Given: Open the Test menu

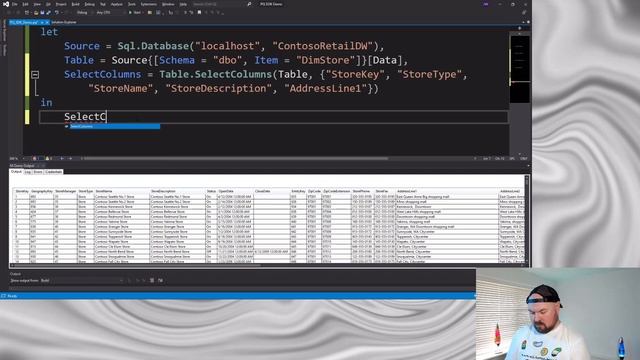Looking at the screenshot, I should [x=103, y=4].
